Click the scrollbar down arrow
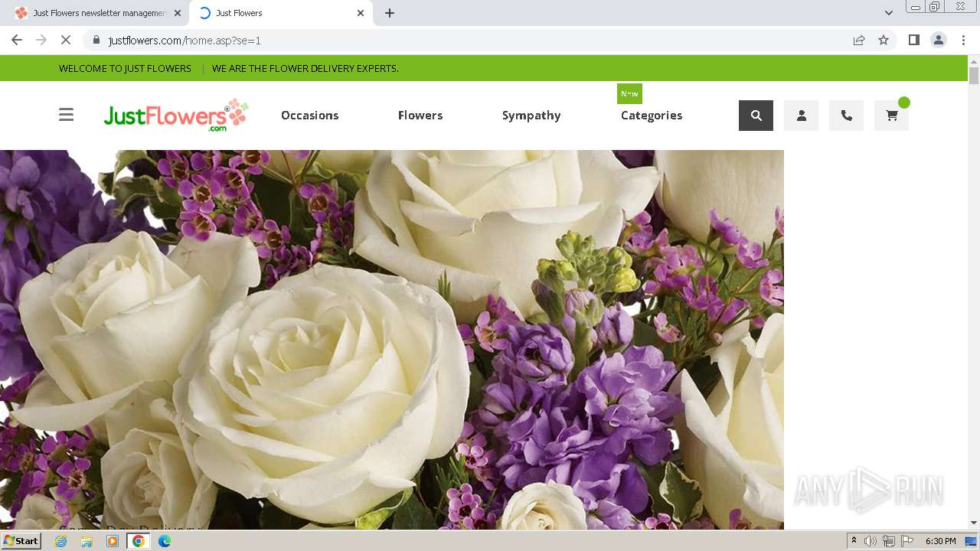980x551 pixels. tap(974, 523)
